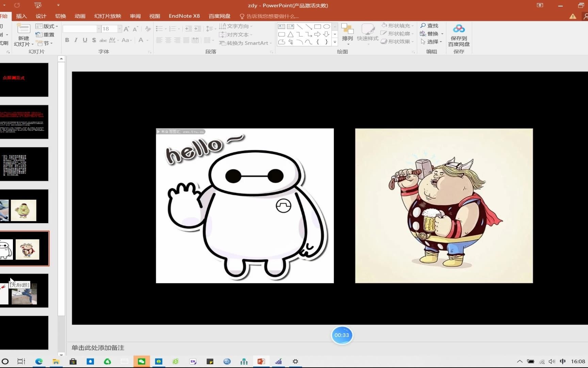This screenshot has width=588, height=368.
Task: Click Save to Baidu Netdisk icon
Action: tap(459, 29)
